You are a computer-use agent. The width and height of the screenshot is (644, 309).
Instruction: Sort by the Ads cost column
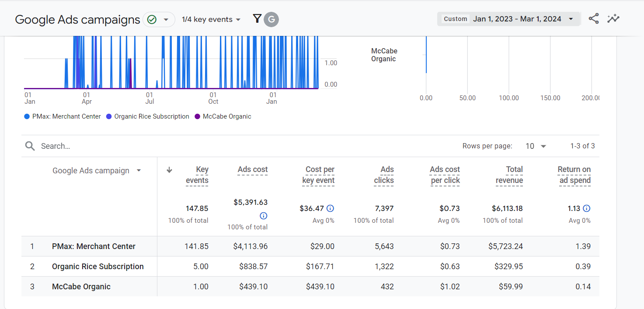[253, 170]
